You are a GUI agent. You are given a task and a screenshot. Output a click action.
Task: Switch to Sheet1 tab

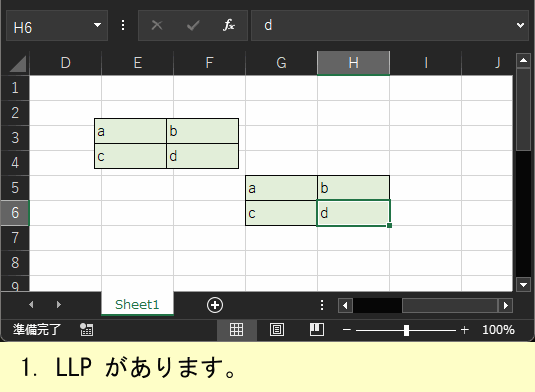pos(137,304)
